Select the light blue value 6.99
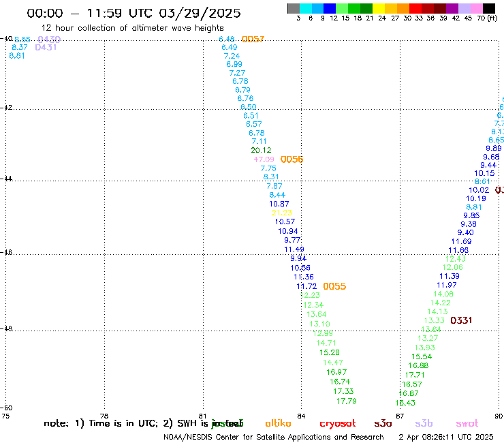 (234, 64)
